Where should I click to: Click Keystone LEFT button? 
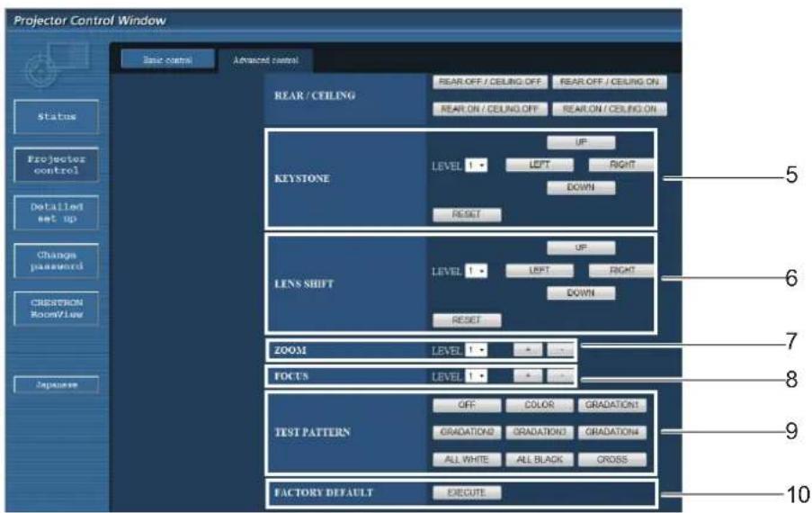tap(540, 165)
